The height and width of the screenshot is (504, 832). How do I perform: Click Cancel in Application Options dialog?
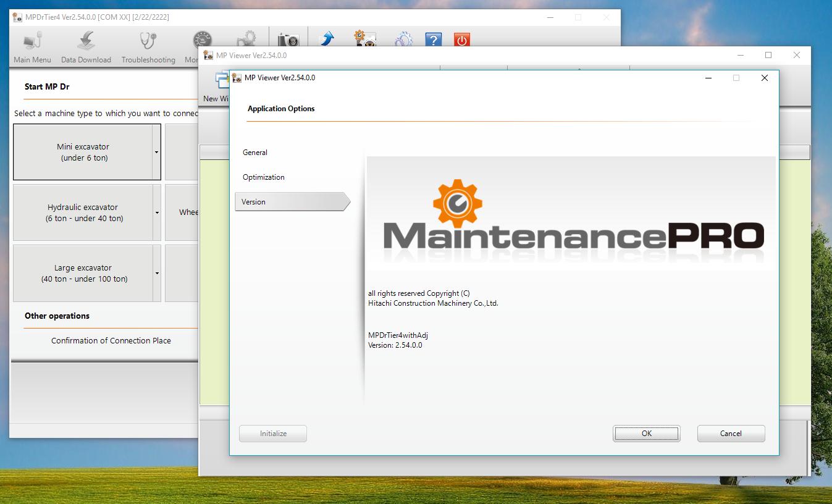731,434
